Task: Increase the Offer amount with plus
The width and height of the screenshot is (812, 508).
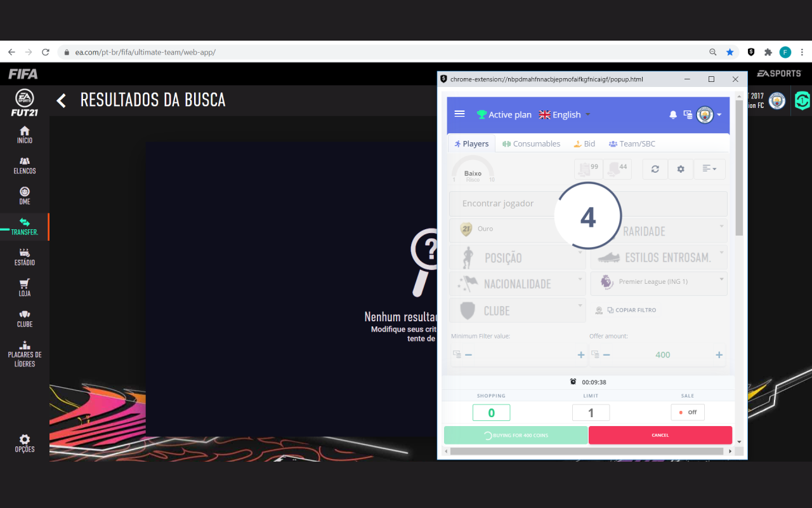Action: click(719, 355)
